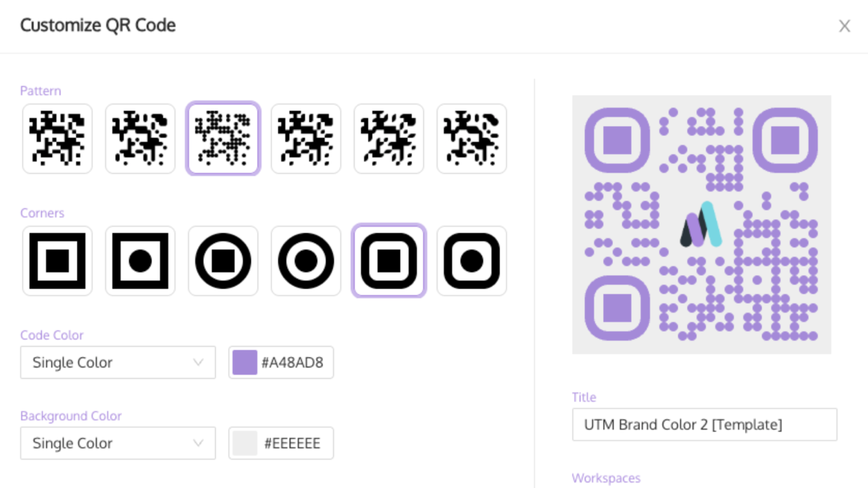This screenshot has height=488, width=868.
Task: Choose the last dotted pattern style
Action: [x=471, y=138]
